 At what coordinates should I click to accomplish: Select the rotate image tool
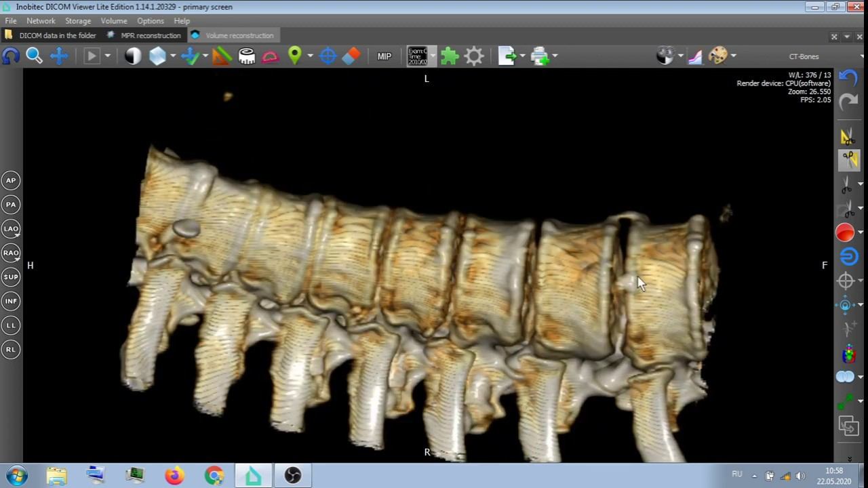click(x=11, y=56)
